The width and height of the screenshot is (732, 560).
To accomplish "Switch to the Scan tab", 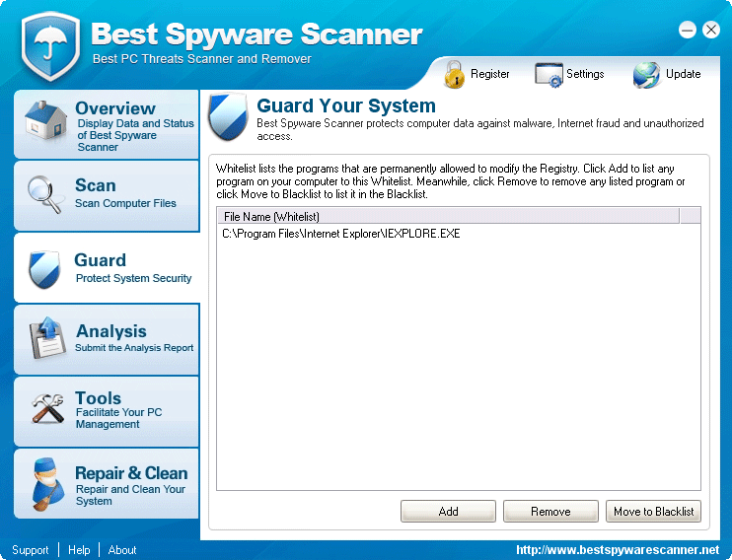I will [107, 196].
